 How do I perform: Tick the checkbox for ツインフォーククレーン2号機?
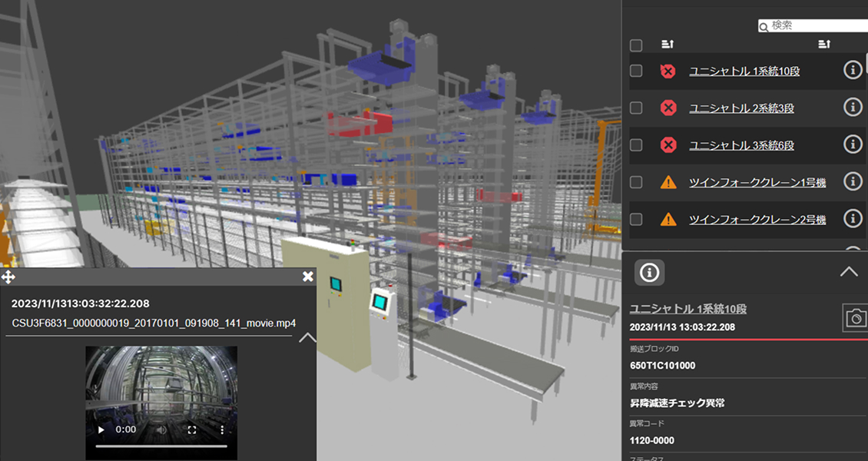click(x=636, y=219)
